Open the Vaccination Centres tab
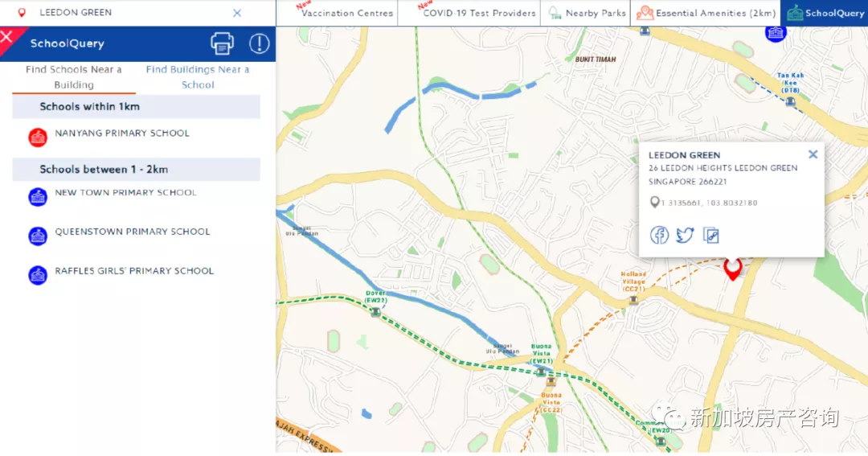This screenshot has width=868, height=456. tap(346, 13)
